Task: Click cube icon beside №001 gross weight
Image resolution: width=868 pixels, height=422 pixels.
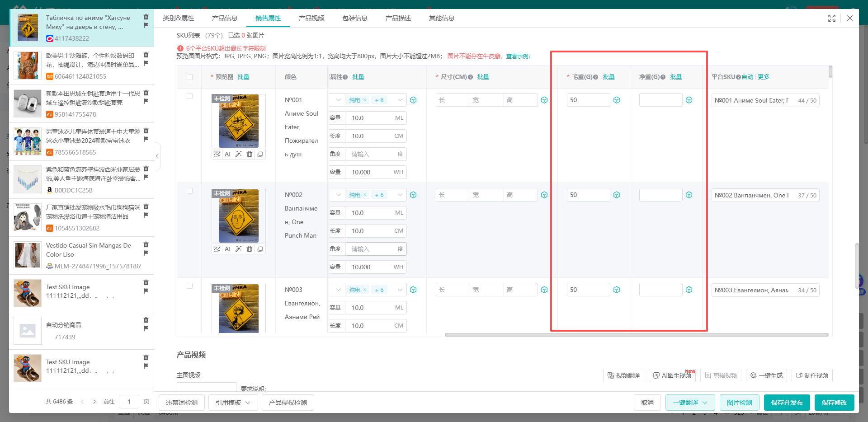Action: tap(617, 100)
